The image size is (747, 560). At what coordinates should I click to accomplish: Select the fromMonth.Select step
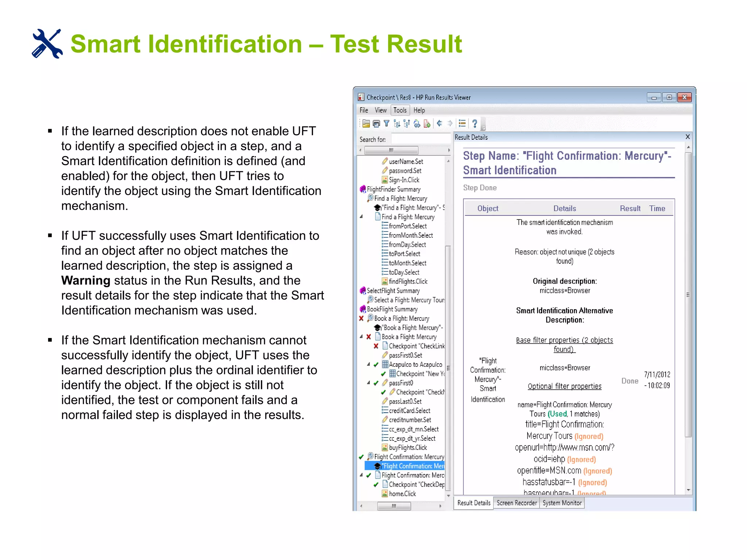[x=411, y=235]
